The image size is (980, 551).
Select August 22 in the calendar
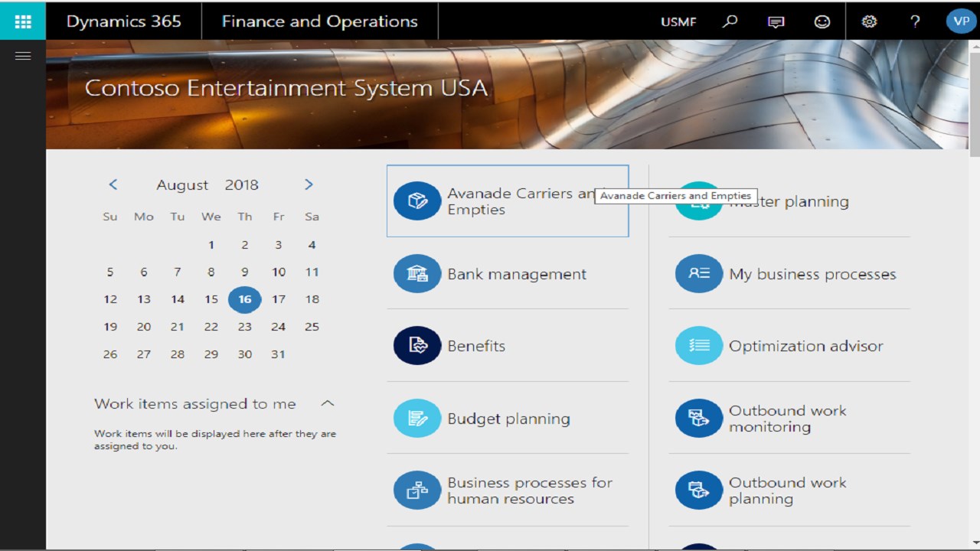[x=211, y=327]
